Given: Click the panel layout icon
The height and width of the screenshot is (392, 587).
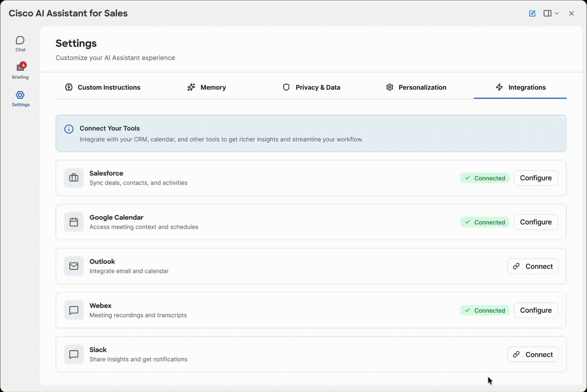Looking at the screenshot, I should [x=547, y=13].
